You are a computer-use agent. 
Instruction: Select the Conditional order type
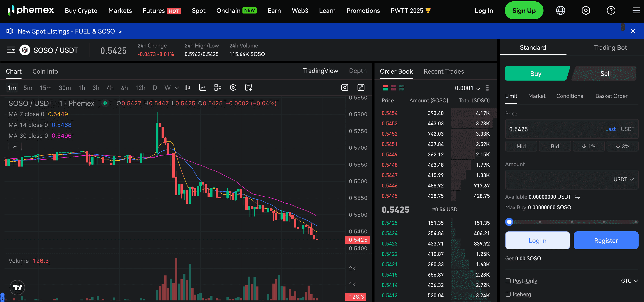pyautogui.click(x=570, y=96)
